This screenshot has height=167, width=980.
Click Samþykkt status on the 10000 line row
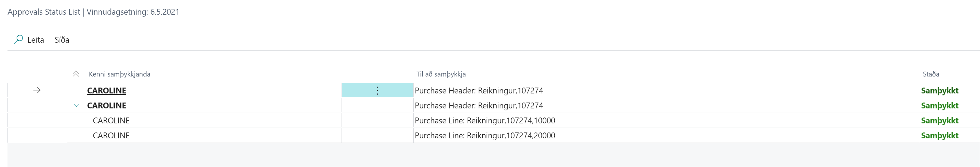[x=940, y=120]
